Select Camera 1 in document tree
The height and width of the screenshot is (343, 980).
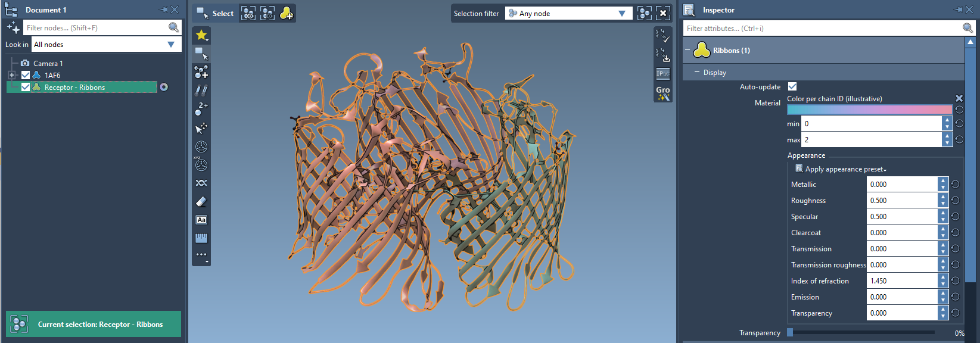[48, 63]
